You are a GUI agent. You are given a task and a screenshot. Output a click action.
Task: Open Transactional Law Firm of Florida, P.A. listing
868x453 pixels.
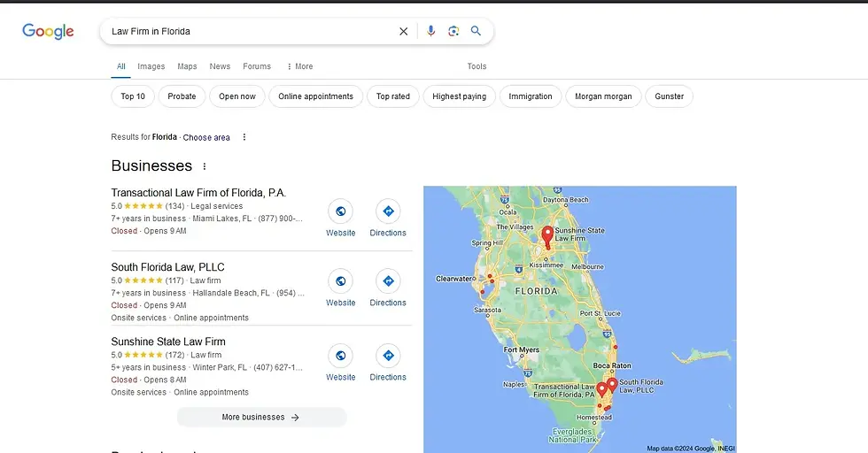(x=198, y=193)
